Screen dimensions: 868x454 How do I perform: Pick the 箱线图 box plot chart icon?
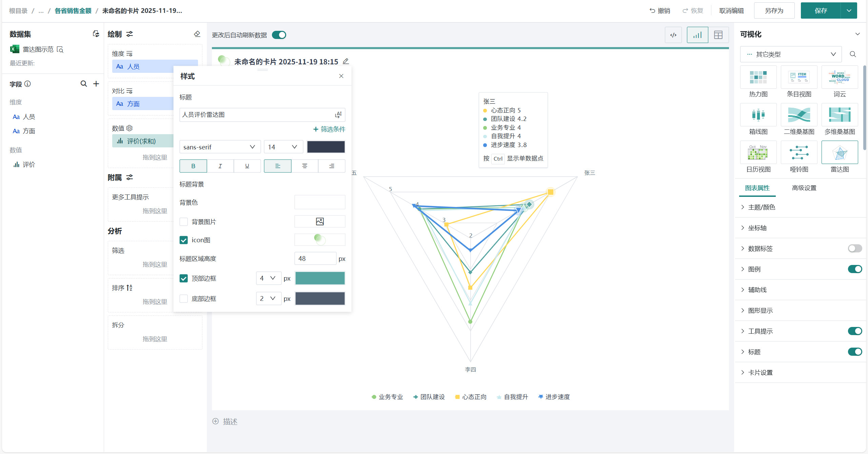point(758,115)
